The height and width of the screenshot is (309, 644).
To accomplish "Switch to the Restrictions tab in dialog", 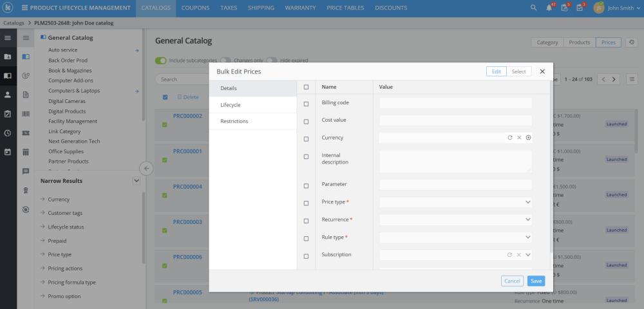I will pyautogui.click(x=252, y=122).
